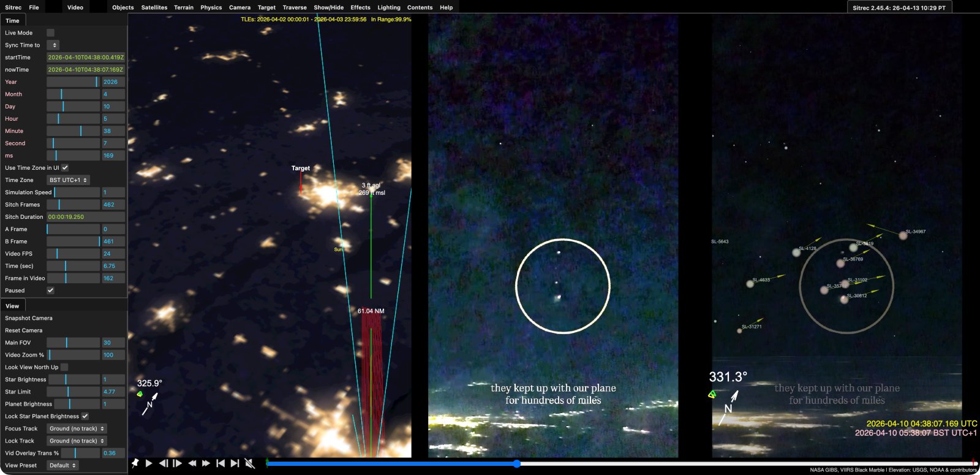Open the View Preset dropdown
This screenshot has width=980, height=475.
point(62,465)
